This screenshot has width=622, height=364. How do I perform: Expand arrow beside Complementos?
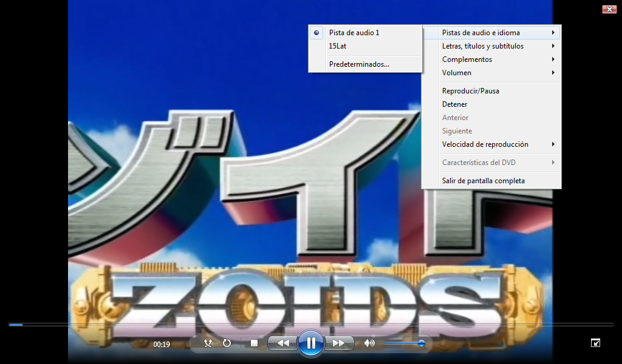tap(553, 59)
